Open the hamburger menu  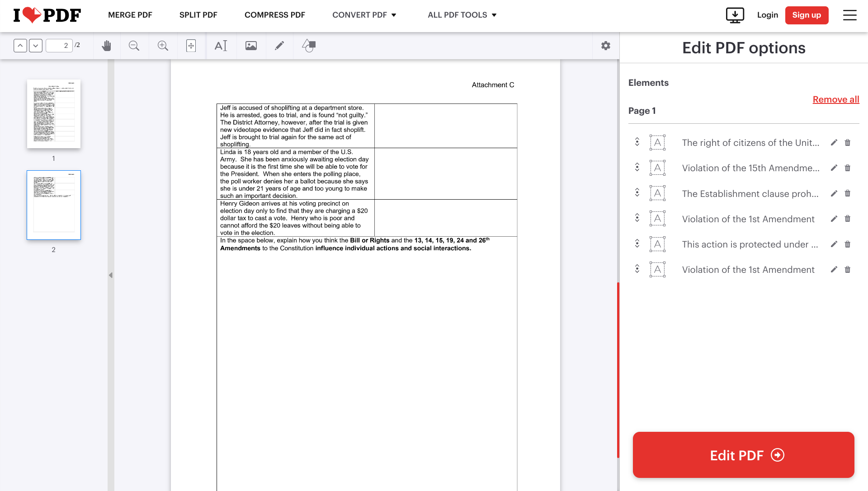tap(849, 15)
